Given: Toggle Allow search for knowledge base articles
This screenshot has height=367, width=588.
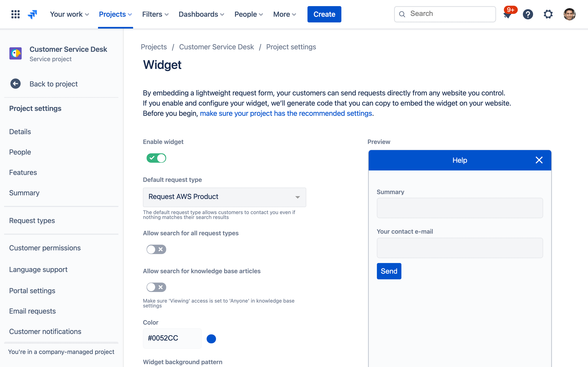Looking at the screenshot, I should coord(156,287).
